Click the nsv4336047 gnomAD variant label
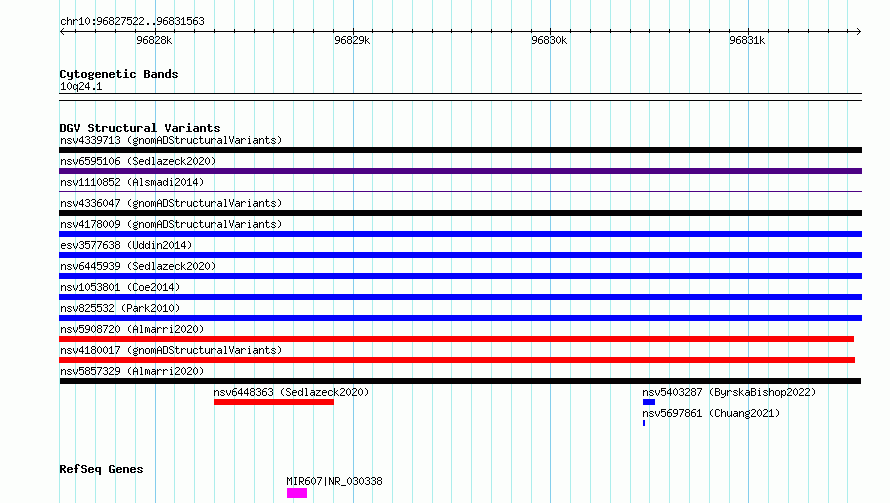890x503 pixels. pos(171,203)
